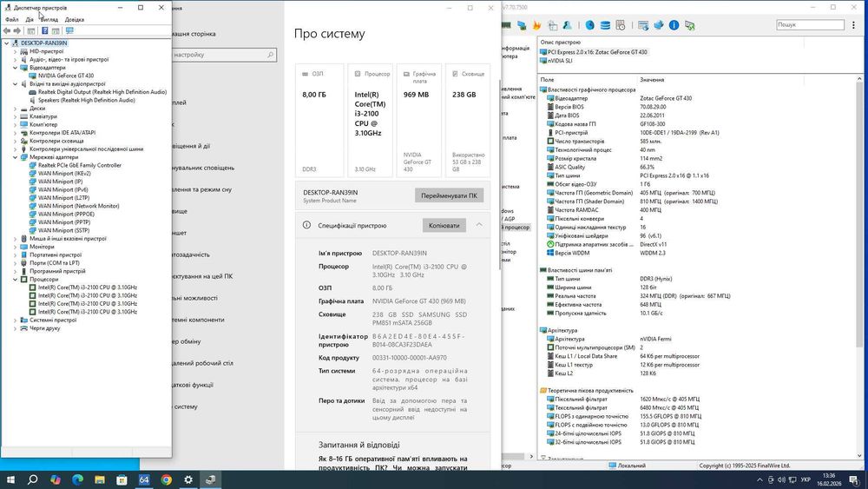Click the person-shaped icon in AIDA64 toolbar
The image size is (868, 489).
click(x=568, y=25)
